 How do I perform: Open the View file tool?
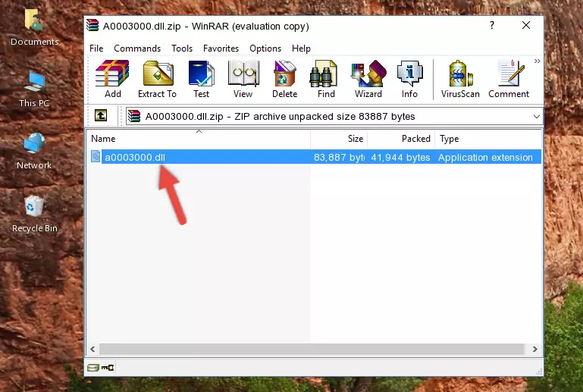point(243,79)
